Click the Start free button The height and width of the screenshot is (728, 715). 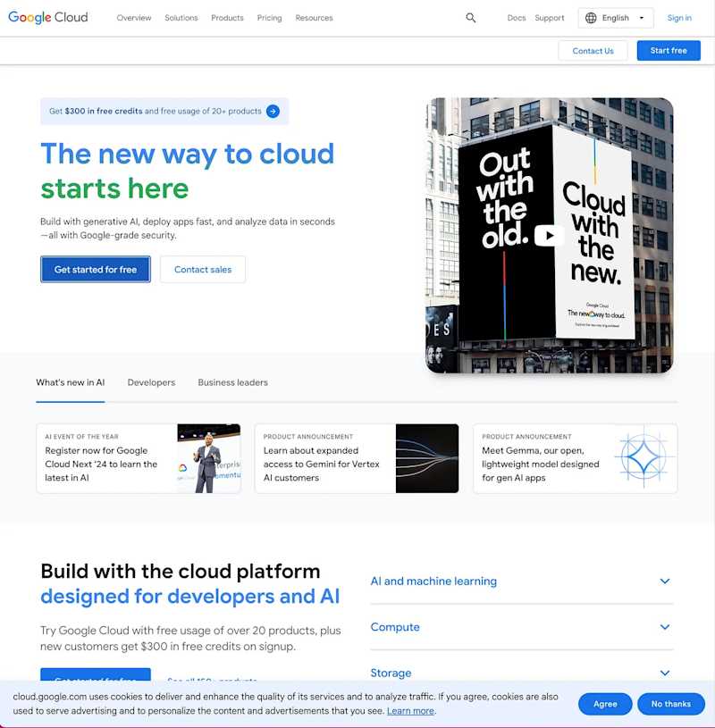coord(669,51)
